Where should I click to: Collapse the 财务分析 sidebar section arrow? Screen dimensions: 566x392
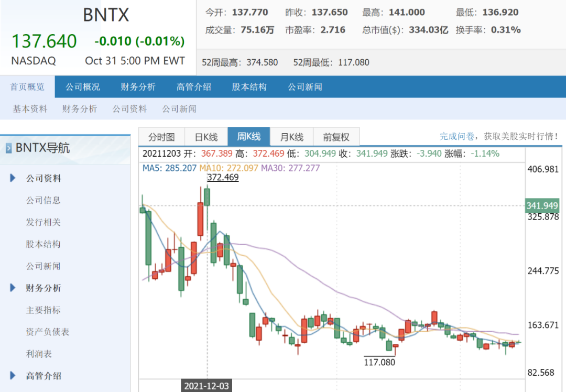pyautogui.click(x=13, y=288)
